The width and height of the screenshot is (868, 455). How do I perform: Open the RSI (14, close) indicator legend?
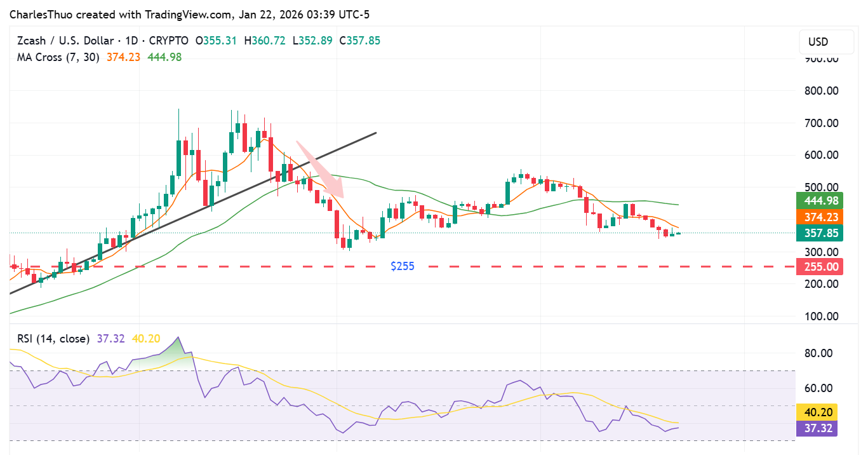tap(53, 339)
